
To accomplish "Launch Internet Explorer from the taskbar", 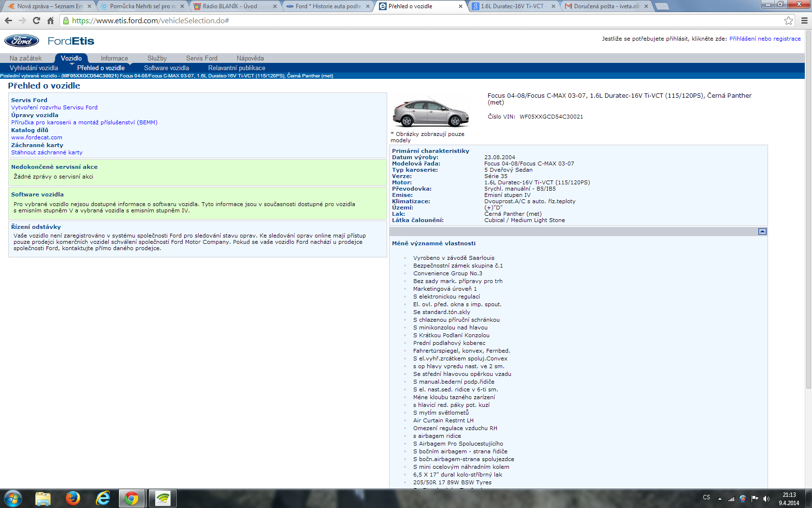I will pos(103,498).
